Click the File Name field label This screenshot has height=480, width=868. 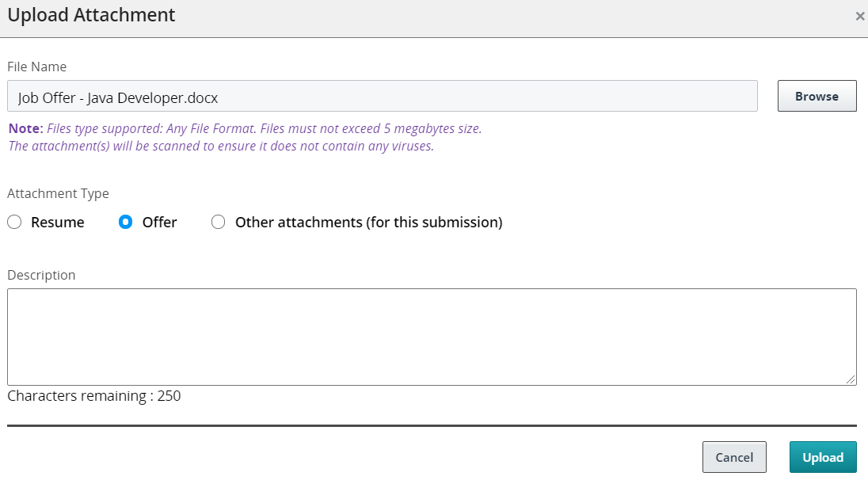point(37,67)
